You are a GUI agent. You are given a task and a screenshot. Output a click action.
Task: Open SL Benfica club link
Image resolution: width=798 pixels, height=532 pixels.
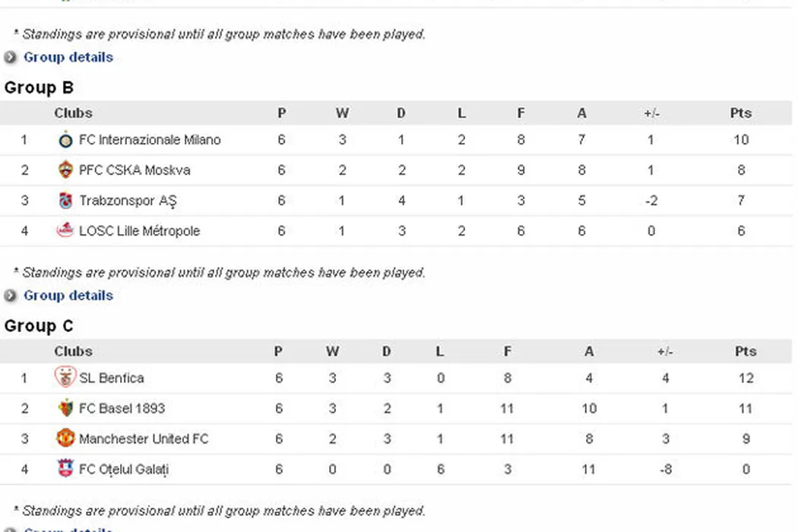click(x=111, y=378)
